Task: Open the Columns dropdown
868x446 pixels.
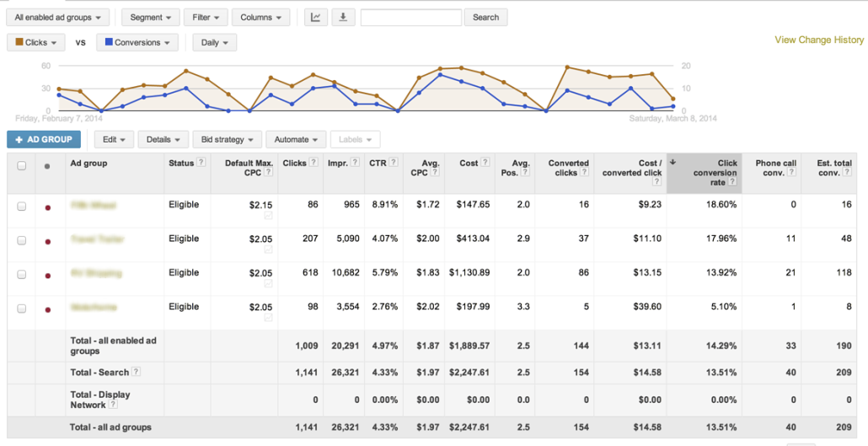Action: coord(261,17)
